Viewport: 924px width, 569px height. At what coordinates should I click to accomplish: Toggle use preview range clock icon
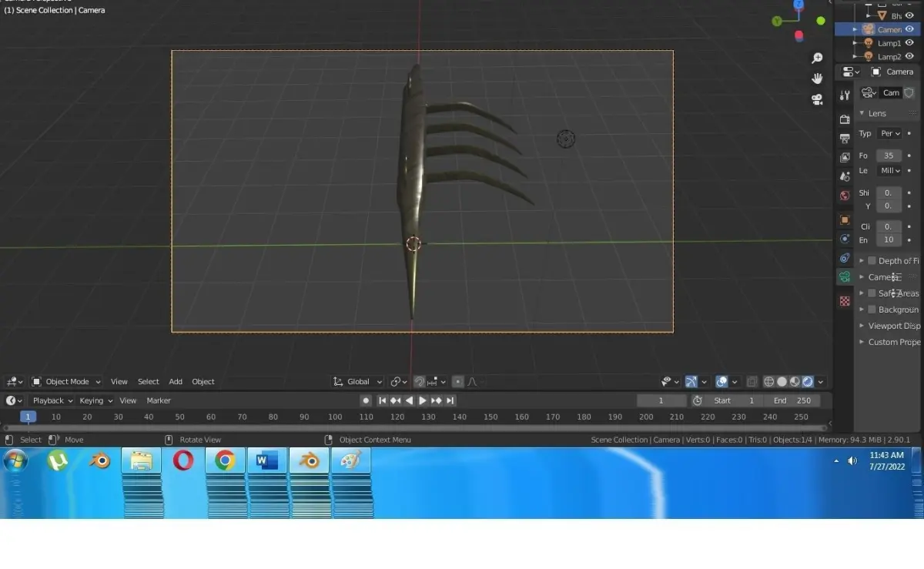697,400
